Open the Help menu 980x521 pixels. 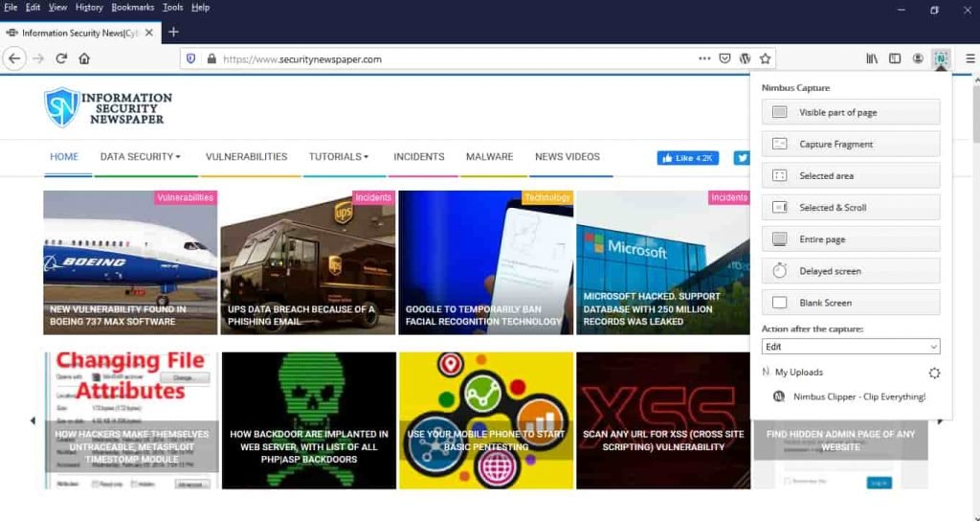tap(200, 8)
